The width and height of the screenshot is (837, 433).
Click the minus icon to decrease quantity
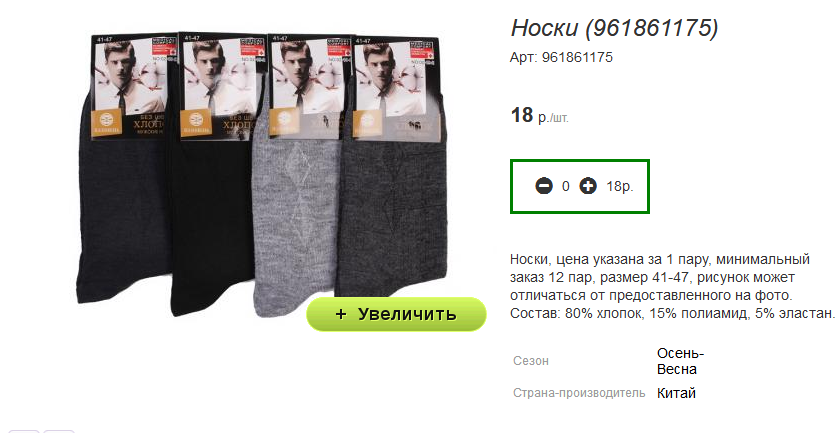coord(544,186)
